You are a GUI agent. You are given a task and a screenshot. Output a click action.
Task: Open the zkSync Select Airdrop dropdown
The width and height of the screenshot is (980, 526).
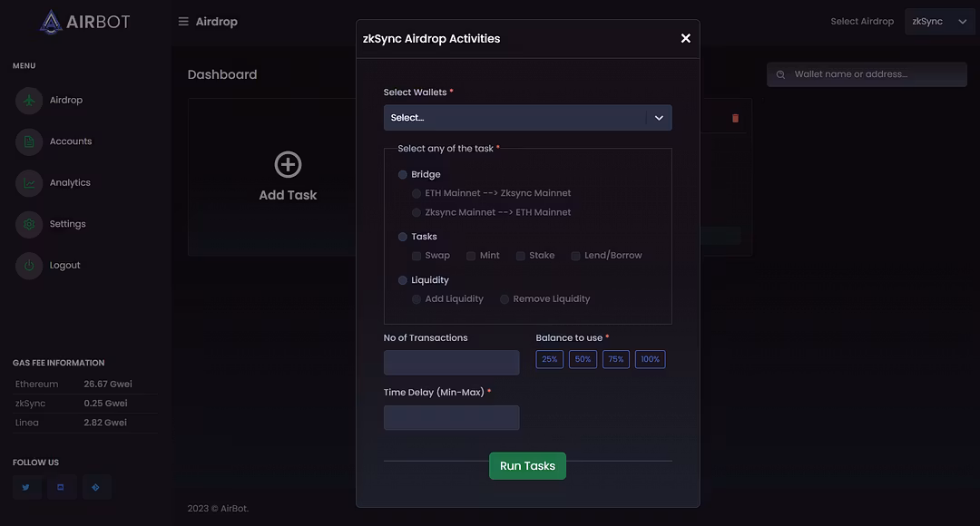pos(939,22)
